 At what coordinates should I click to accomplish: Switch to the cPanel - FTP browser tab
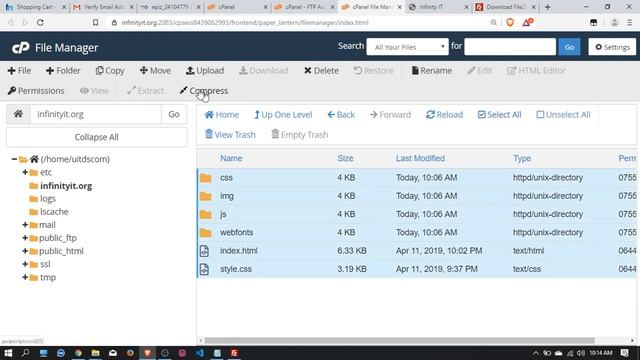(304, 7)
